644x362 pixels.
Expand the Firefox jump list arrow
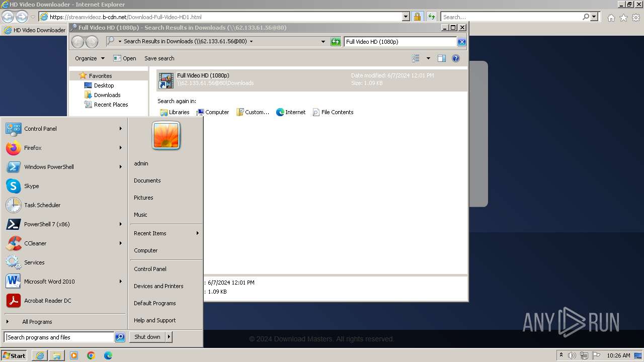[x=121, y=148]
